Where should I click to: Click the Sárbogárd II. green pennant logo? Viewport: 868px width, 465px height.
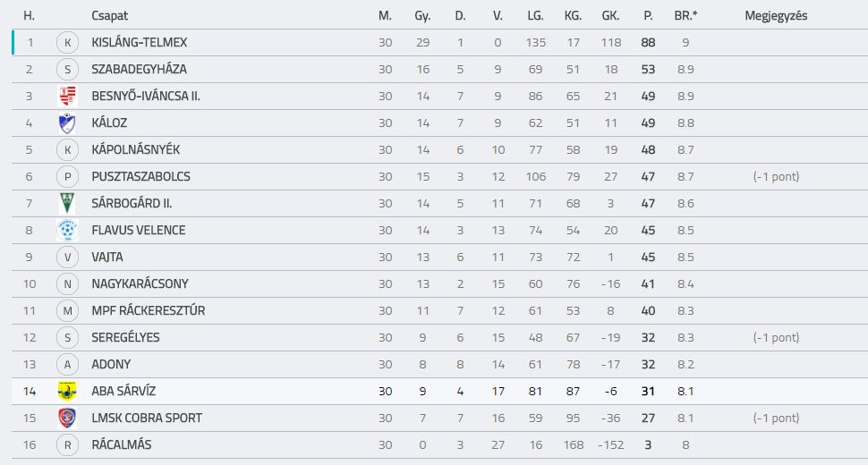pyautogui.click(x=67, y=204)
